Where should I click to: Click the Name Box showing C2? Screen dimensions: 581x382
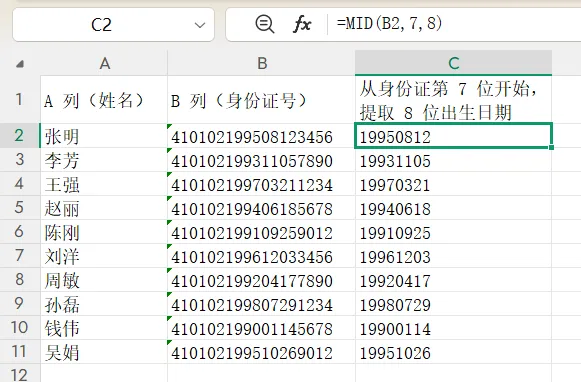point(113,25)
